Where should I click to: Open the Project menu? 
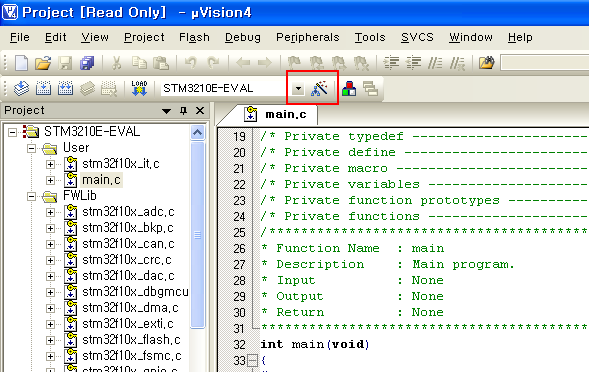click(x=144, y=37)
